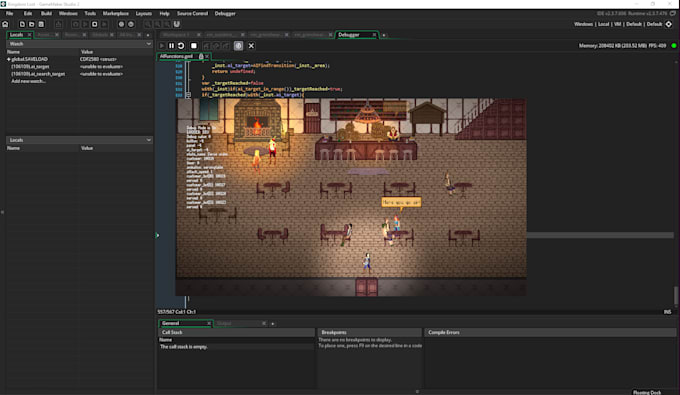Select the (106109).ai_search_target watch row

[x=79, y=74]
